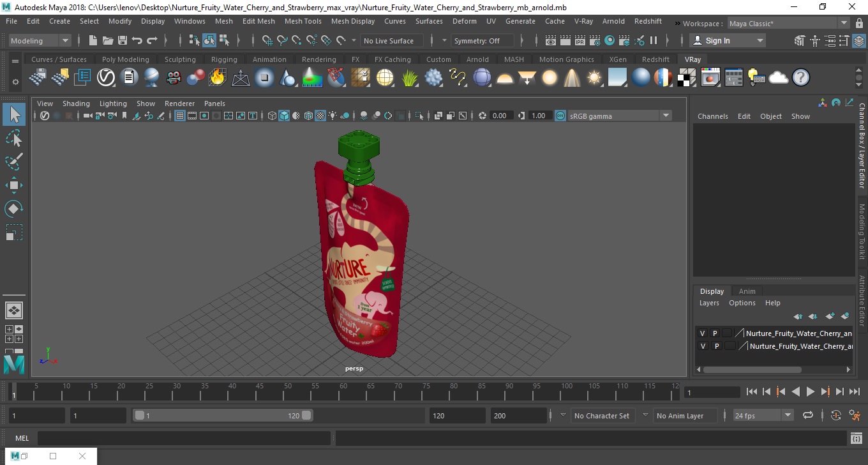
Task: Switch to the Rigging shelf tab
Action: (x=224, y=59)
